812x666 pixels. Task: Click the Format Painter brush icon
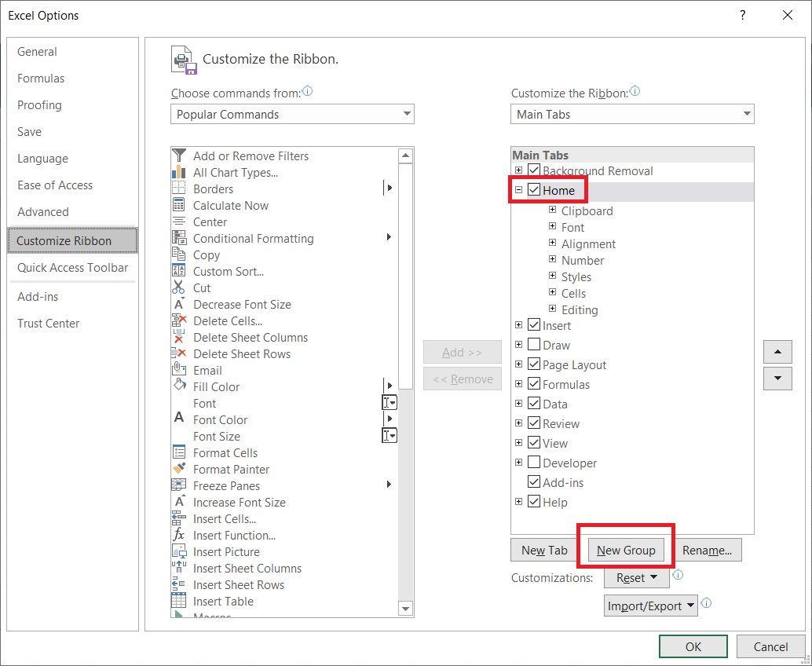tap(179, 469)
